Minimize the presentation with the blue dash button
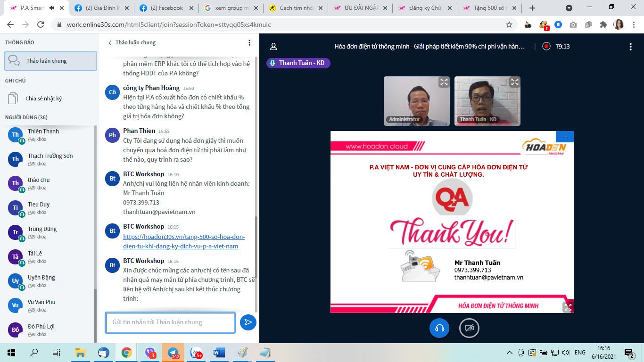Image resolution: width=644 pixels, height=362 pixels. [x=565, y=136]
